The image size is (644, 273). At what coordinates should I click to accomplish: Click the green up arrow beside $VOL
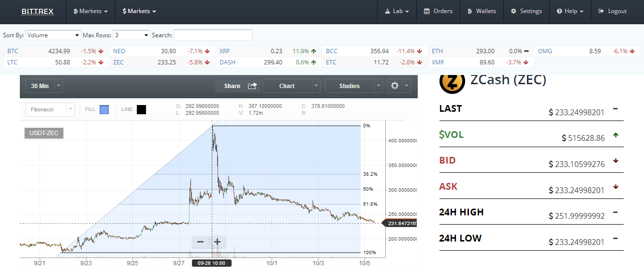[x=615, y=136]
